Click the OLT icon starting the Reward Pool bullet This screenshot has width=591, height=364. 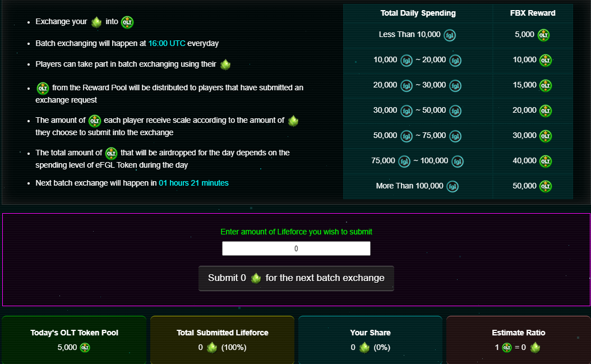click(43, 88)
